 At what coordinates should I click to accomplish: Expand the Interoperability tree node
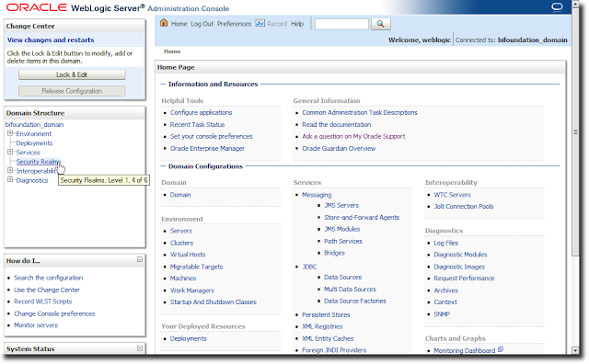pos(10,170)
